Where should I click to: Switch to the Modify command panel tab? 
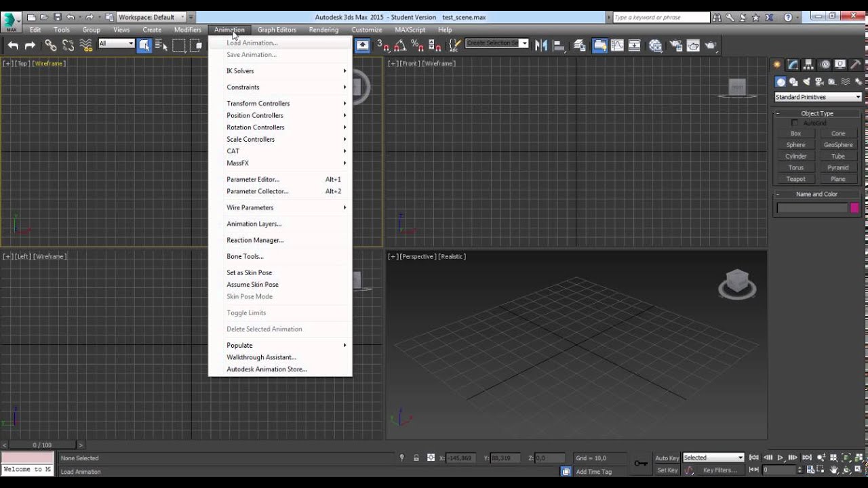[x=793, y=64]
